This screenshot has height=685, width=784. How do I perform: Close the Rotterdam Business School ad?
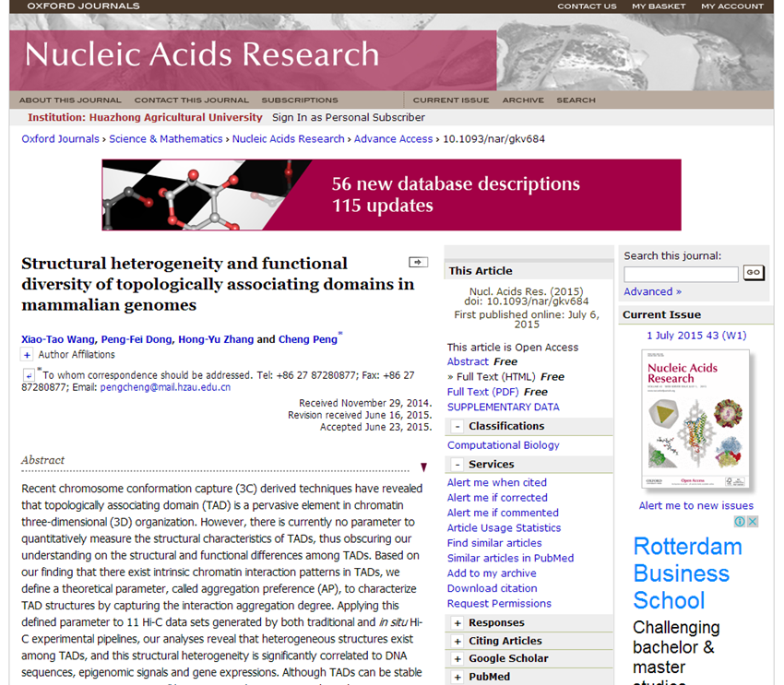click(x=753, y=522)
